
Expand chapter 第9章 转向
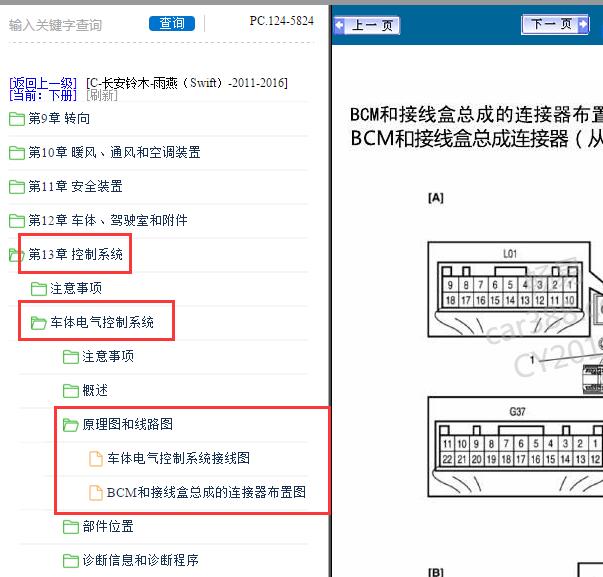click(x=59, y=118)
